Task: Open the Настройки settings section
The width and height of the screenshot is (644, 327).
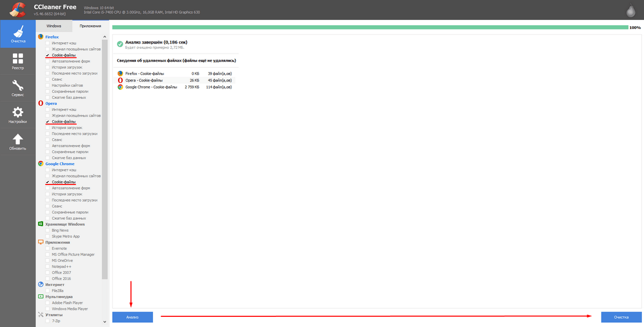Action: (x=18, y=115)
